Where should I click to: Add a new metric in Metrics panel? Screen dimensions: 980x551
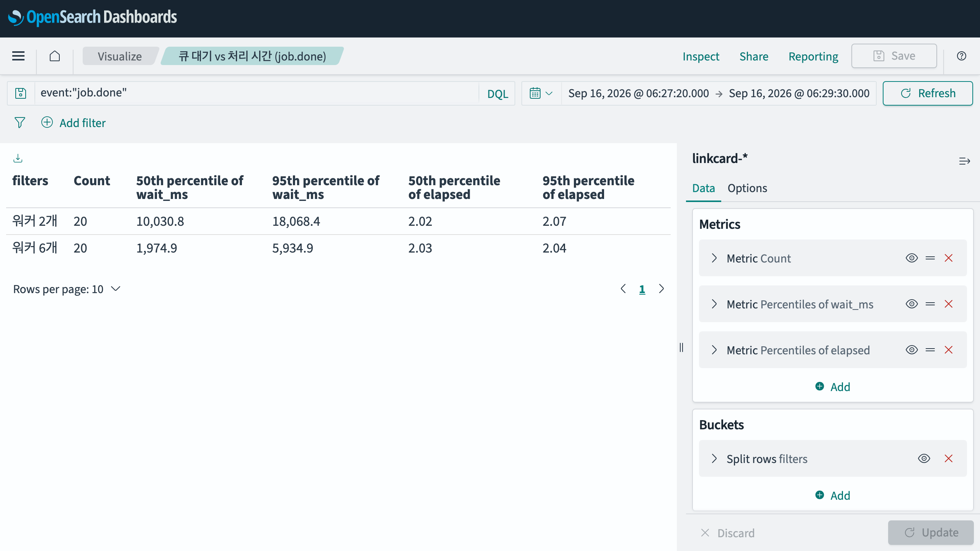click(833, 387)
